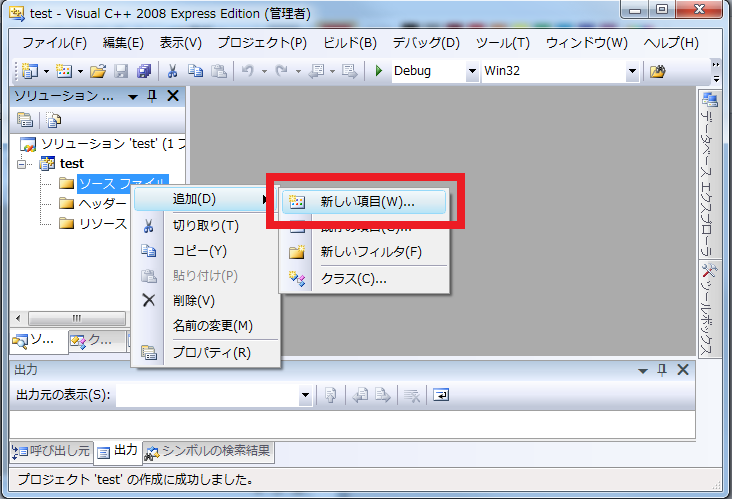This screenshot has height=499, width=732.
Task: Click the open folder icon right of Win32
Action: 657,71
